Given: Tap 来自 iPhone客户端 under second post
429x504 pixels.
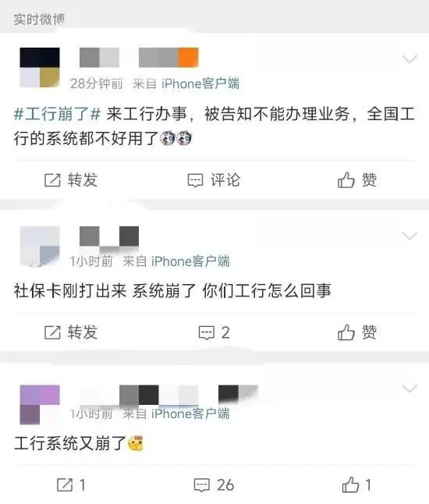Looking at the screenshot, I should 176,261.
